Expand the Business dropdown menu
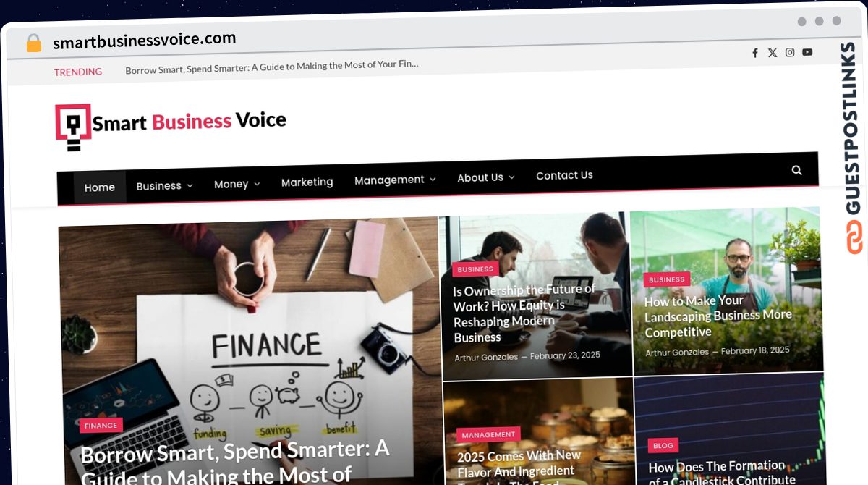868x485 pixels. tap(164, 186)
